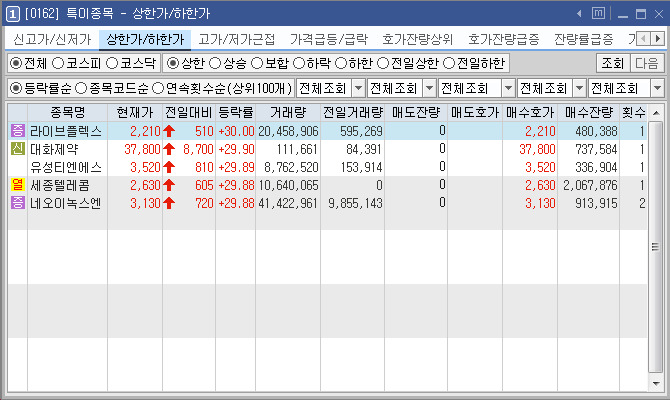Click the title bar menu icon labeled m

click(x=598, y=14)
